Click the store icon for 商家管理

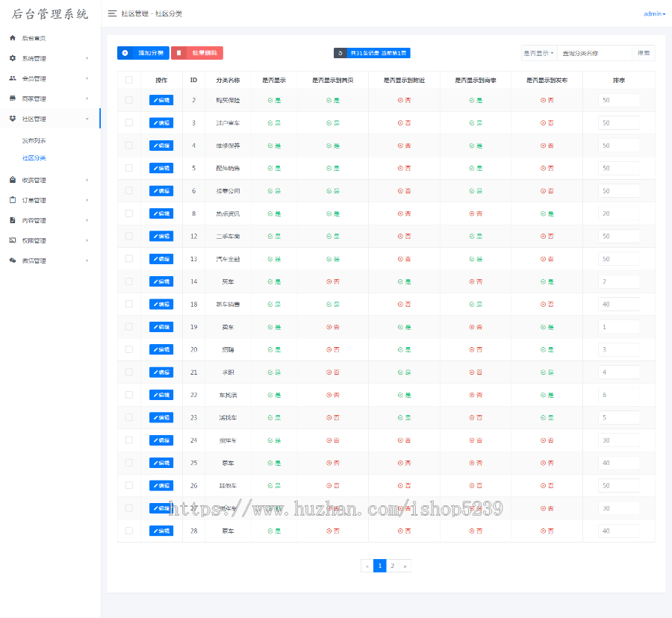pyautogui.click(x=13, y=99)
